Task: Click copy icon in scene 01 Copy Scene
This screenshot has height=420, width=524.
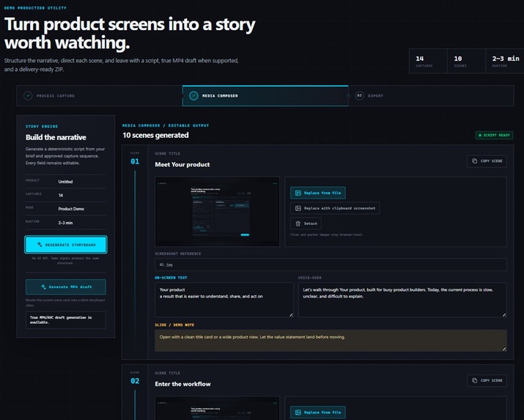Action: click(475, 161)
